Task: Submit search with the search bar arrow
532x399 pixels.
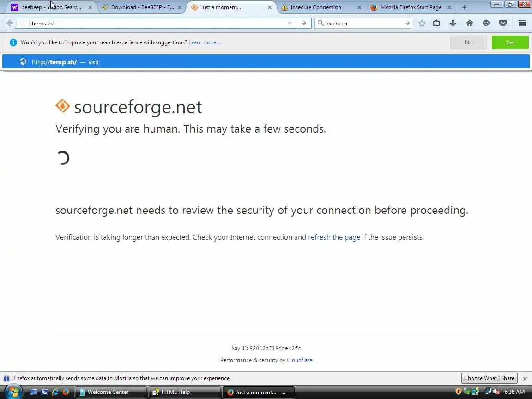Action: tap(407, 23)
